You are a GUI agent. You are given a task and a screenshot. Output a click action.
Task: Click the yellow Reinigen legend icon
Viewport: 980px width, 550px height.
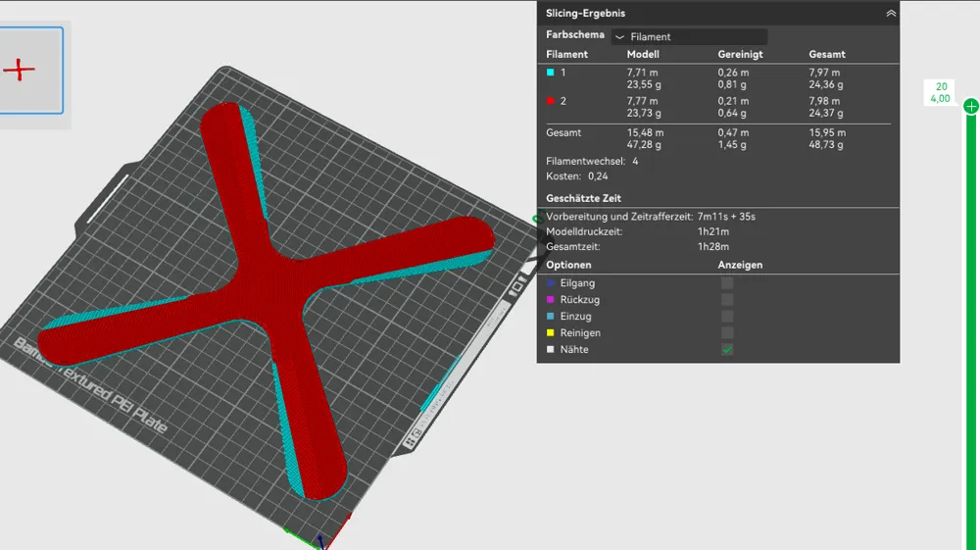click(x=551, y=333)
